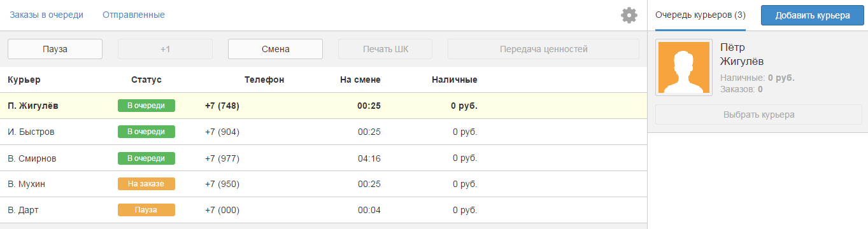Click the Курьер column header
This screenshot has width=868, height=229.
click(24, 80)
